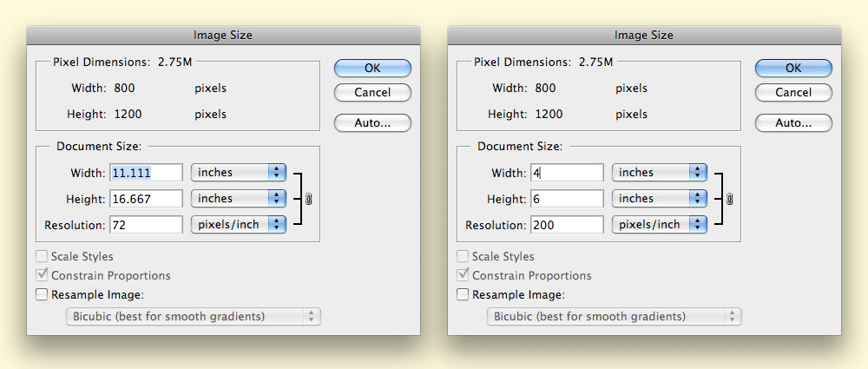Toggle Scale Styles checkbox in right dialog
This screenshot has height=369, width=868.
463,256
